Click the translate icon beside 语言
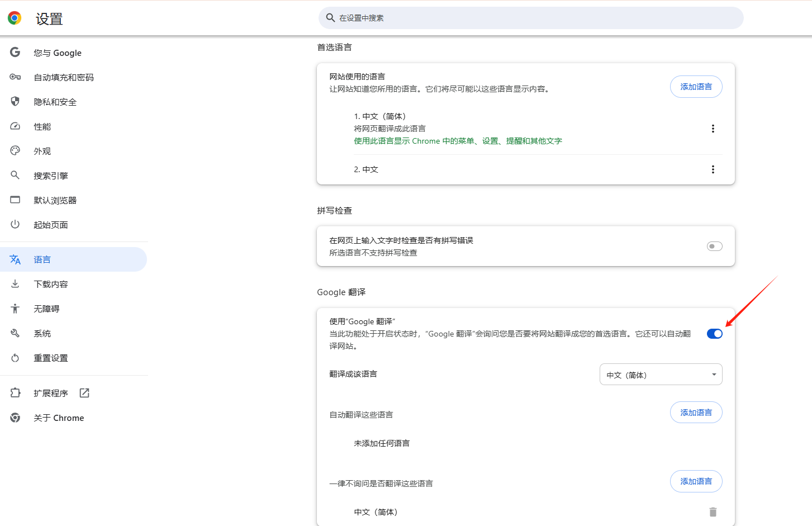Screen dimensions: 812x526 [15, 259]
